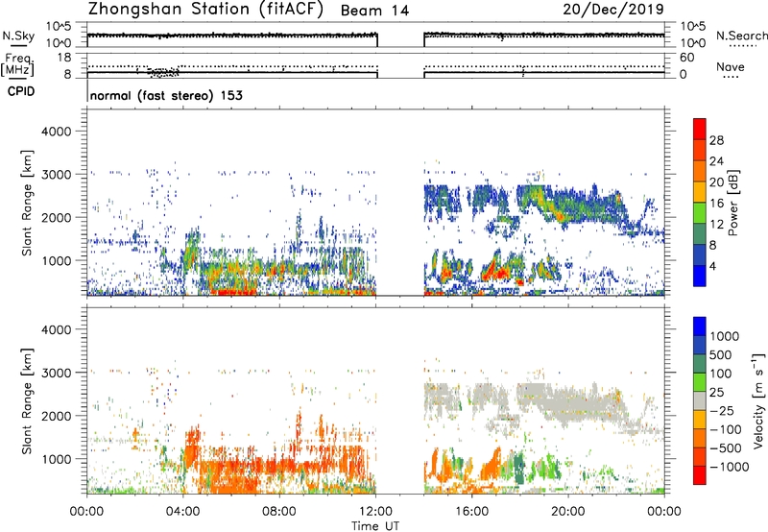Click the 'Velocity [m s-1]' colorbar label

click(x=758, y=400)
